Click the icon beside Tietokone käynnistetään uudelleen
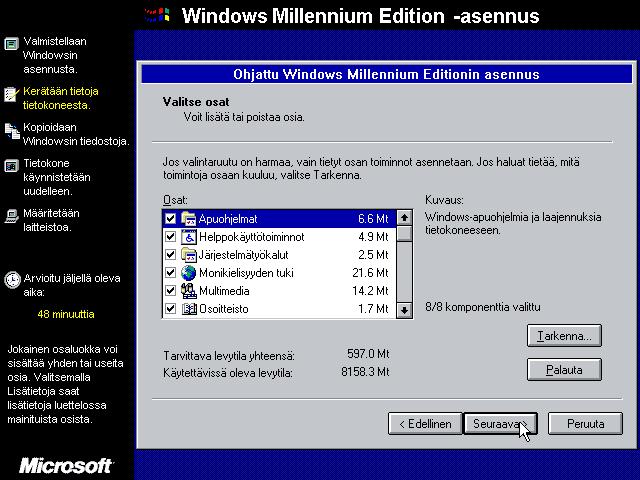The image size is (640, 480). pos(11,166)
